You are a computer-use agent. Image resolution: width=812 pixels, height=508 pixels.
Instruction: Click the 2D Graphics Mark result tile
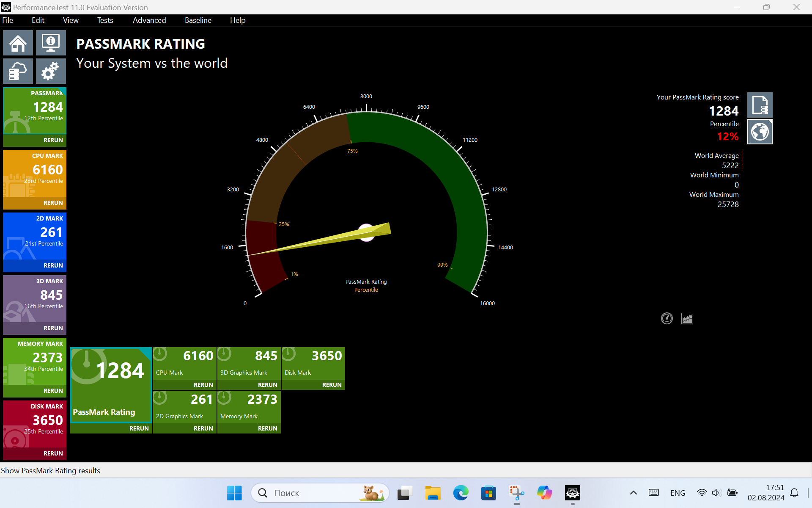pos(185,406)
